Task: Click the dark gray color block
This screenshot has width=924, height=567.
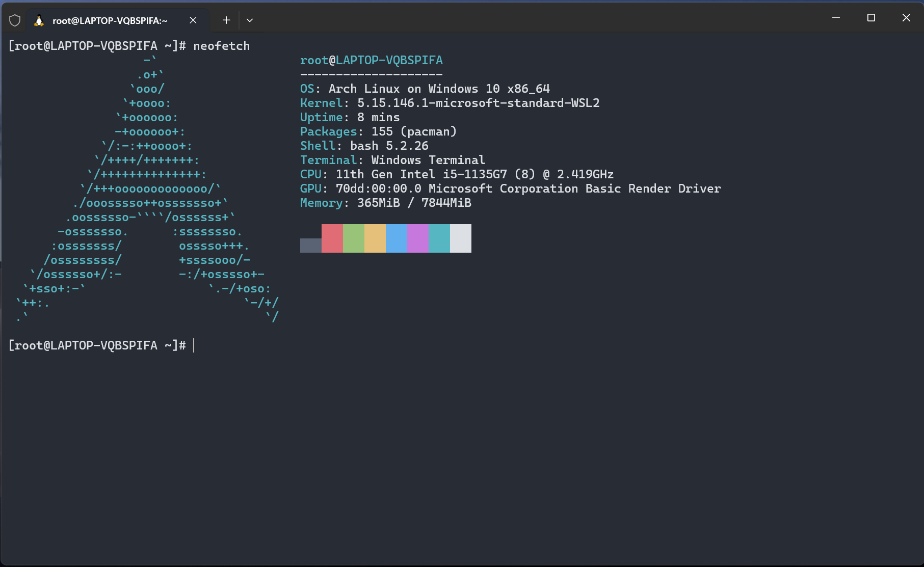Action: [311, 246]
